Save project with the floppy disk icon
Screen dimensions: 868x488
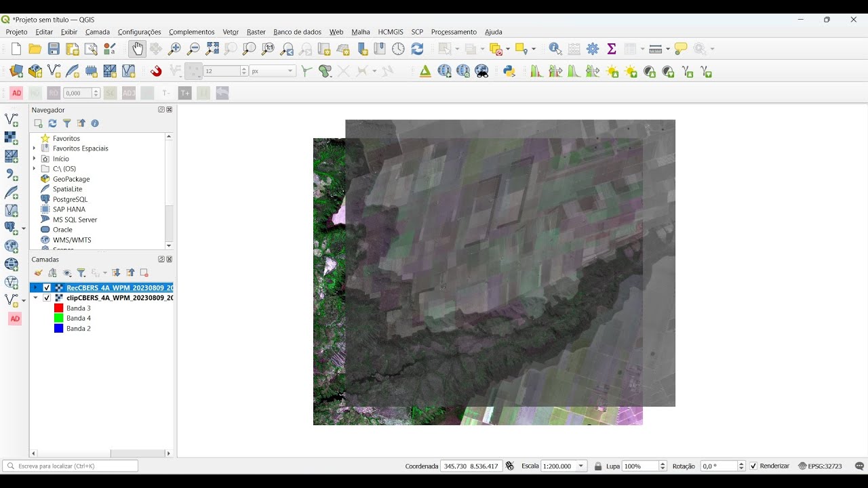coord(54,49)
